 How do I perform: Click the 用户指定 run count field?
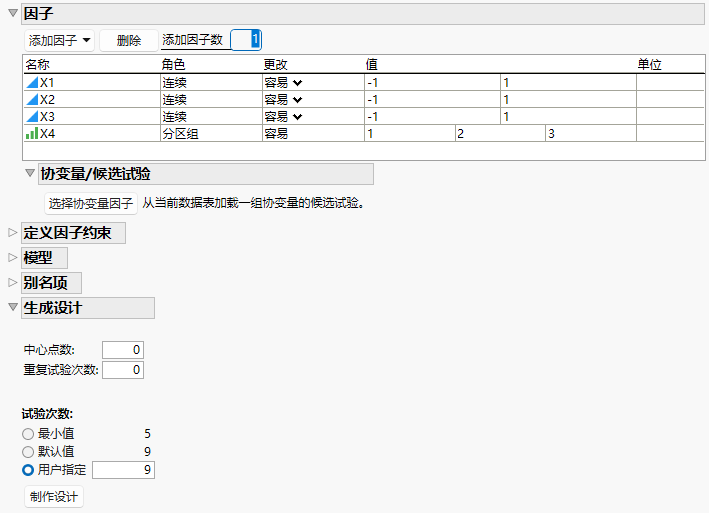coord(123,470)
